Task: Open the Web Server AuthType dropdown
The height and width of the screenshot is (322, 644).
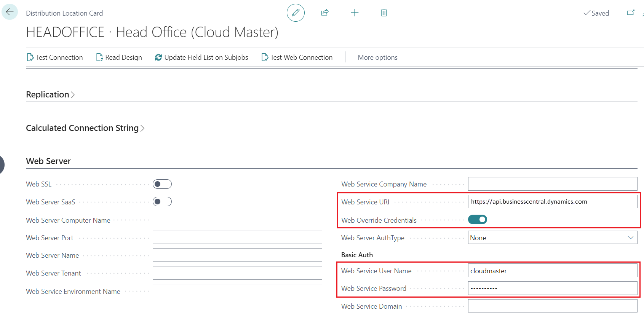Action: pos(552,238)
